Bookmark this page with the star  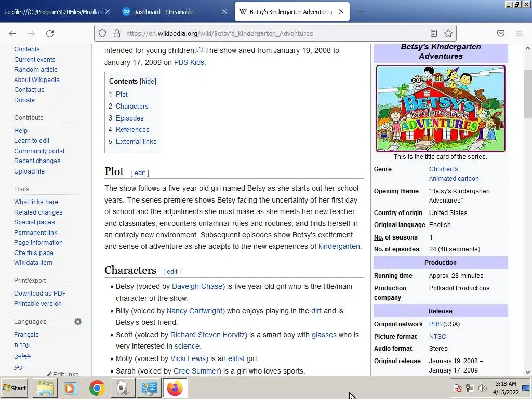point(448,33)
